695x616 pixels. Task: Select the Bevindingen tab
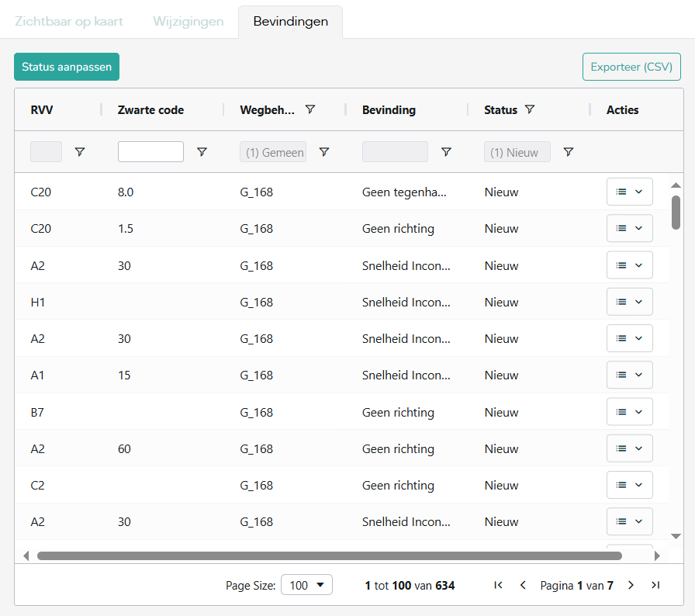291,21
